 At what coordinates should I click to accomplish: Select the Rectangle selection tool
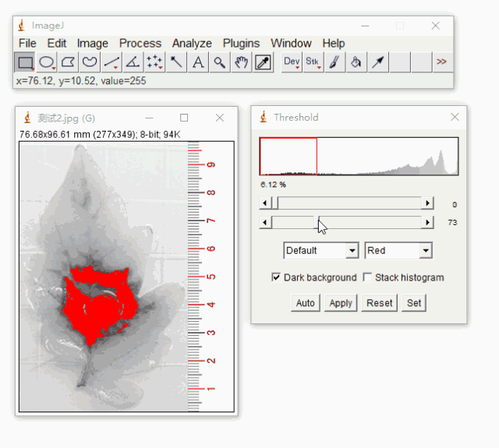(x=25, y=62)
